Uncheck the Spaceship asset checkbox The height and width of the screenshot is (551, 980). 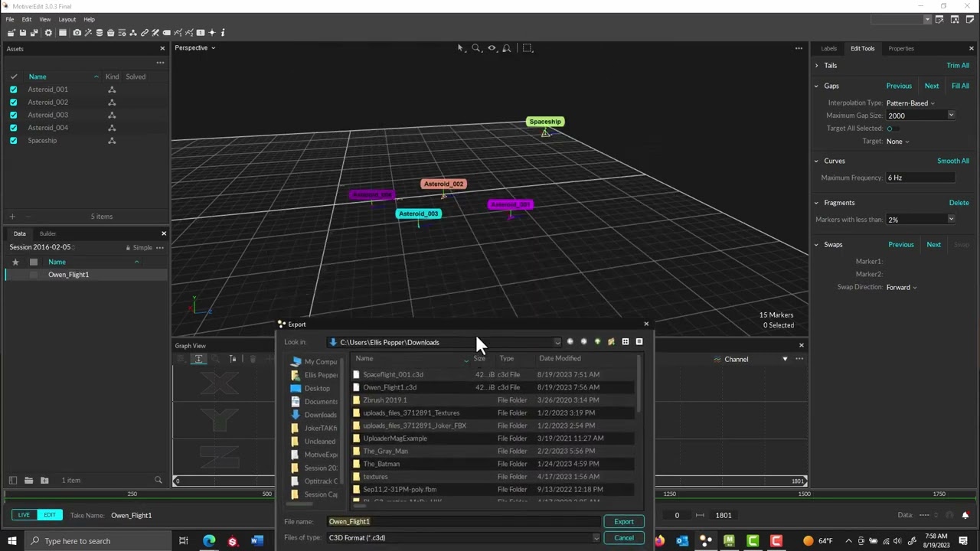point(13,141)
